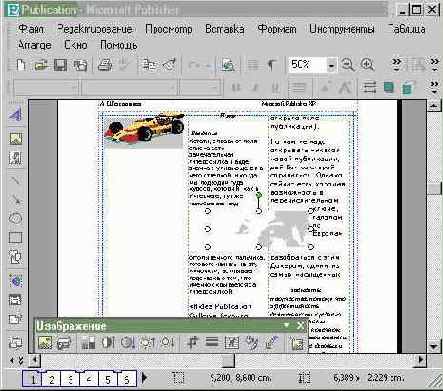The width and height of the screenshot is (443, 391).
Task: Click the More Brightness sun icon
Action: click(147, 343)
